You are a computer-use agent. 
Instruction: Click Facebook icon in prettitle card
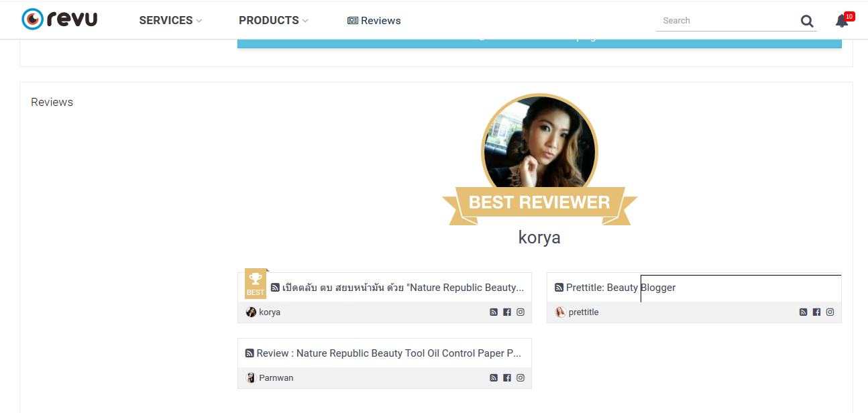click(816, 312)
